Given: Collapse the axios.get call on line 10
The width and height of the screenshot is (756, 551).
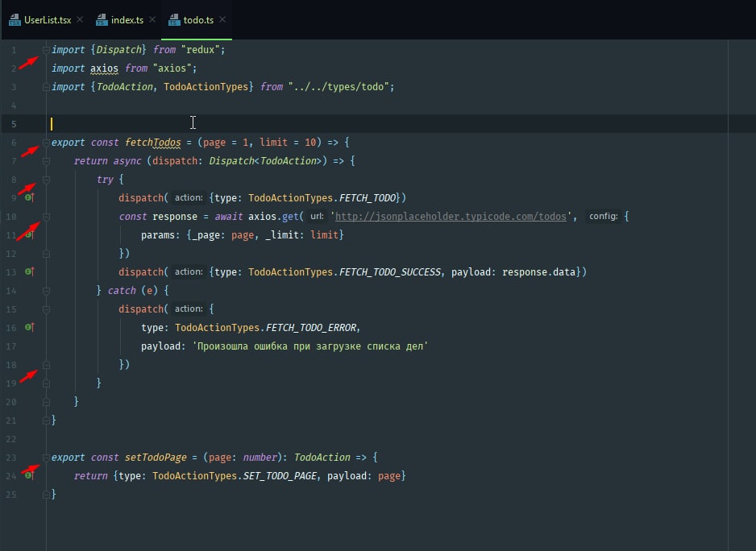Looking at the screenshot, I should tap(46, 217).
